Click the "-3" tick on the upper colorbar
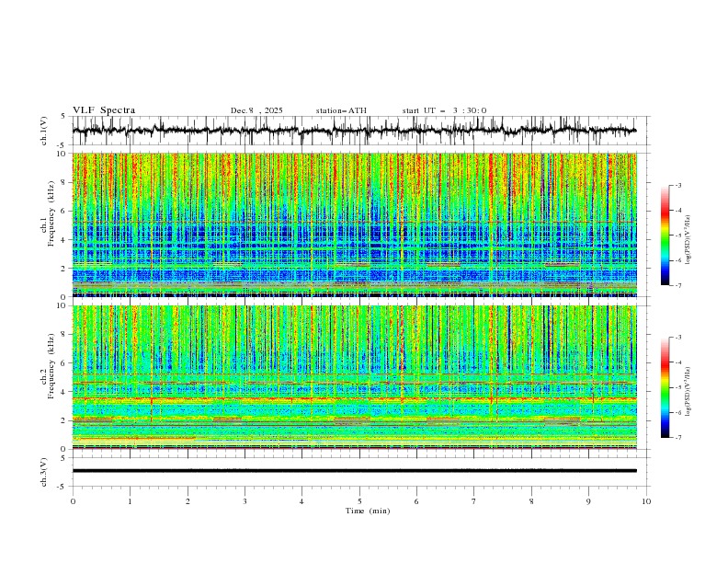Image resolution: width=728 pixels, height=563 pixels. click(x=677, y=185)
